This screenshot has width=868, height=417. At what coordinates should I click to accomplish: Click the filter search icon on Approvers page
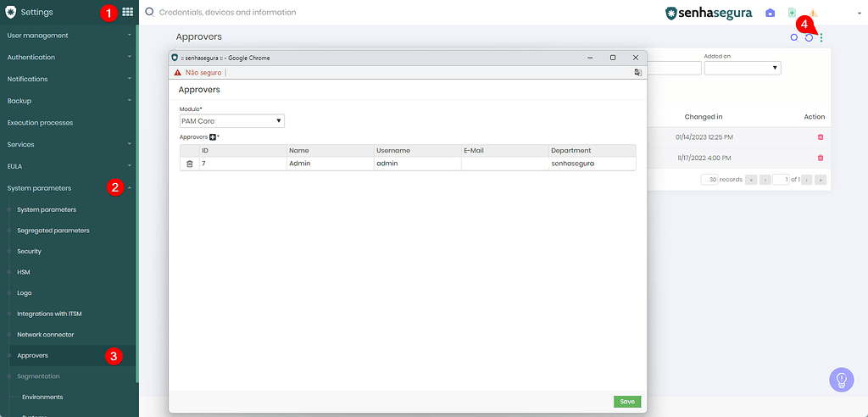tap(794, 37)
